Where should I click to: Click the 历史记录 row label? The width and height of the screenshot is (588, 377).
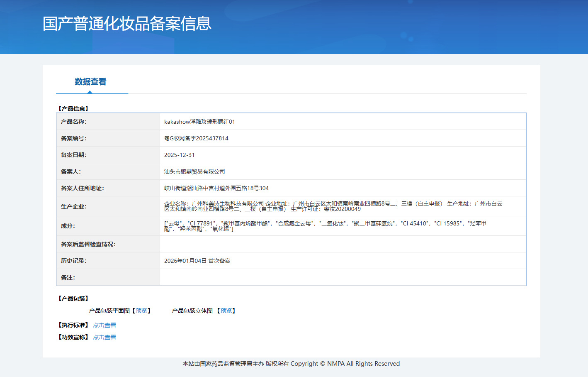pos(74,261)
